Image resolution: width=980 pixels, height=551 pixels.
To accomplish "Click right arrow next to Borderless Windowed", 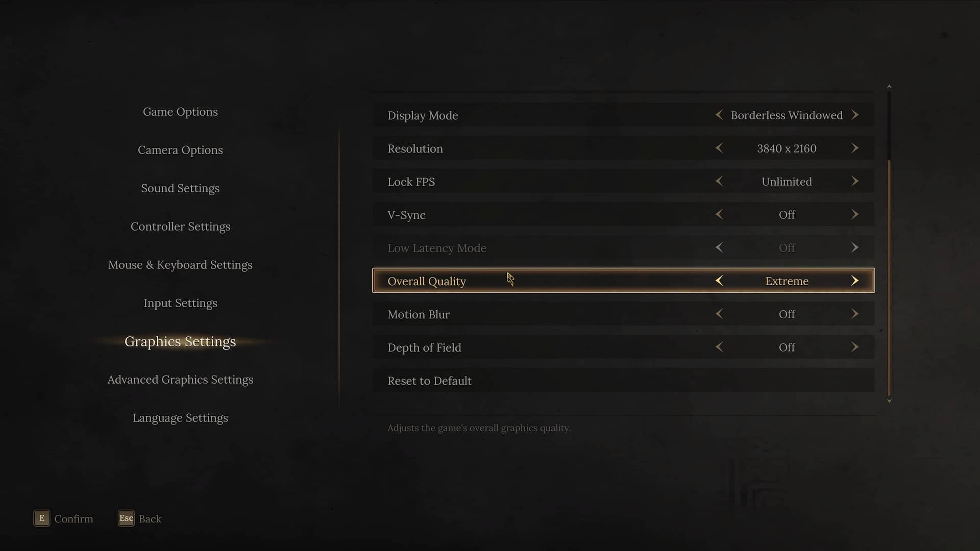I will 855,115.
